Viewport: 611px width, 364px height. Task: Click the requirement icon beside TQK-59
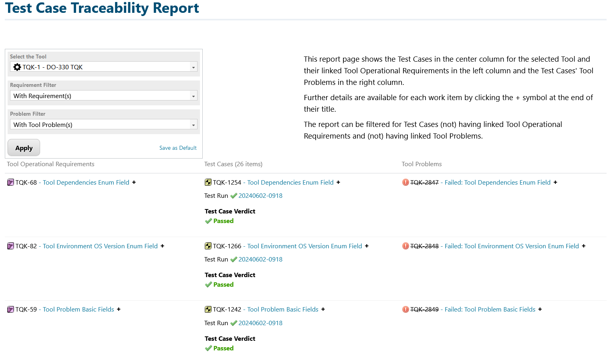[x=10, y=310]
